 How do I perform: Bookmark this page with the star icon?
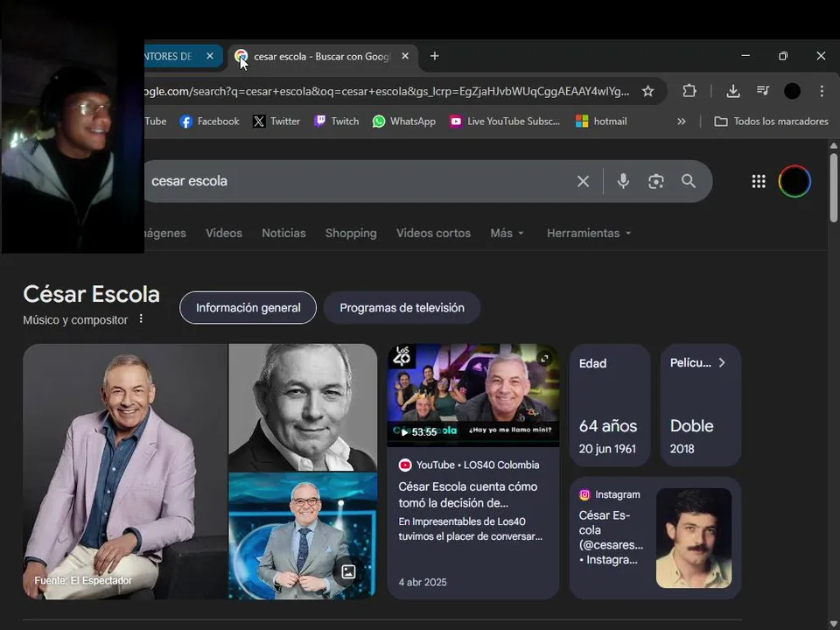pyautogui.click(x=647, y=91)
